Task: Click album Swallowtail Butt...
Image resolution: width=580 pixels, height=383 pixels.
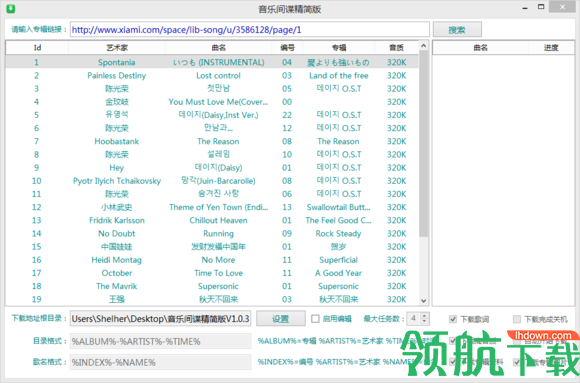Action: click(338, 207)
